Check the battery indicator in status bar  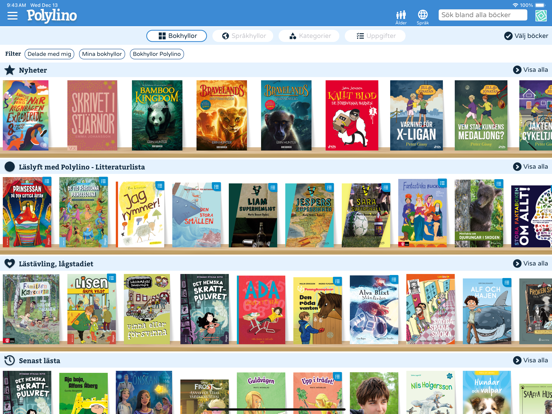(x=540, y=5)
